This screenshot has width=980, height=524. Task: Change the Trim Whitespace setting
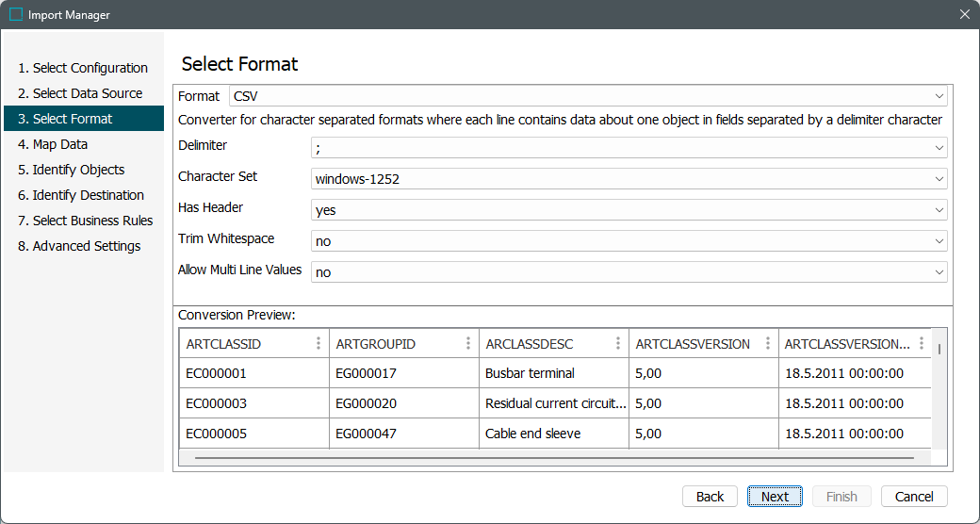pos(629,241)
